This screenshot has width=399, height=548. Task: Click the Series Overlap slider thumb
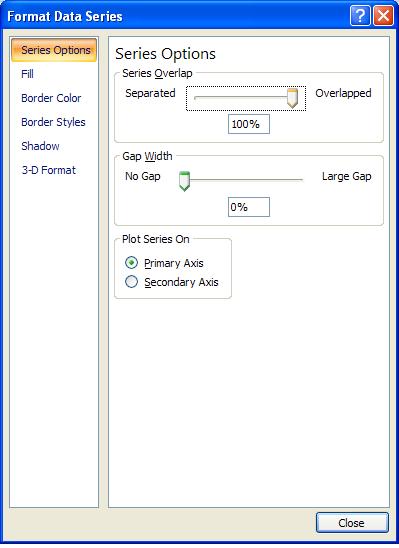point(292,98)
